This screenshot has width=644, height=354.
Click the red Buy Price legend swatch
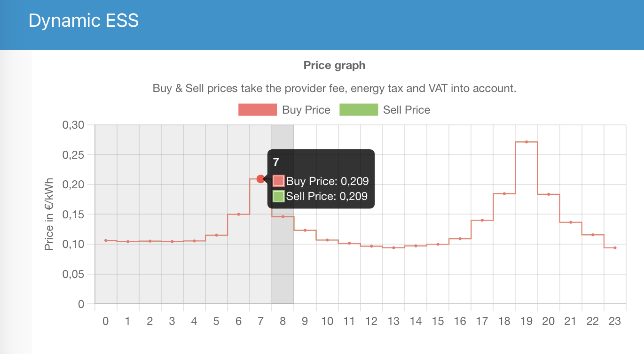point(258,109)
